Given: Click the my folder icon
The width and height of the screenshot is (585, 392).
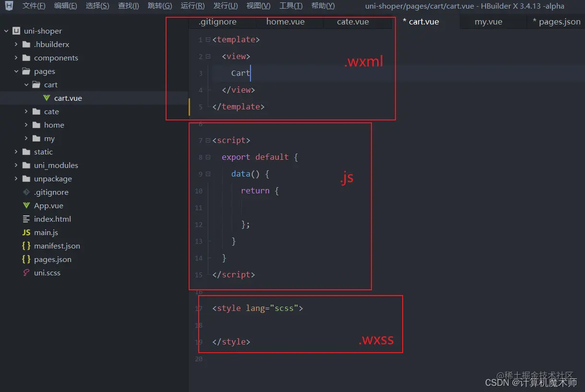Looking at the screenshot, I should pos(36,139).
